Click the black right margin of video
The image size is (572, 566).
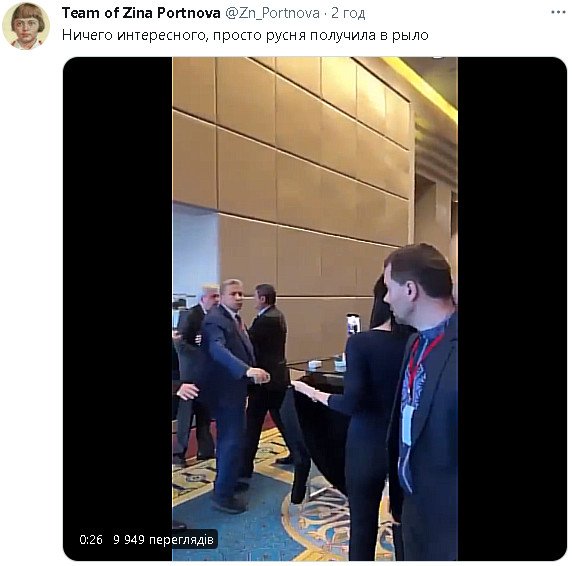pos(512,309)
